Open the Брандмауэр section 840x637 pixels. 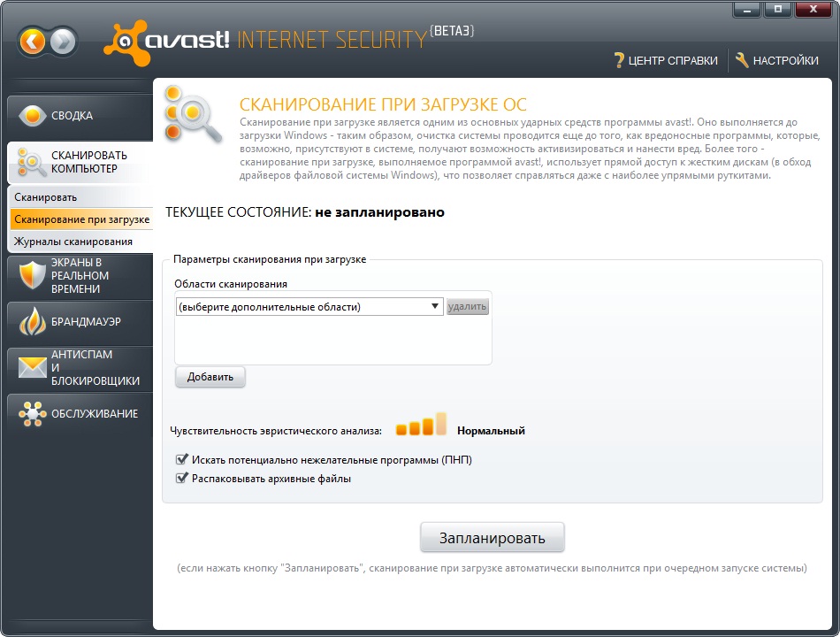click(80, 322)
